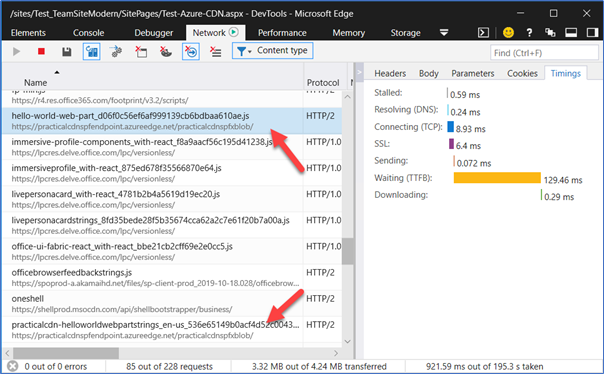Switch to the Console tab

point(89,33)
